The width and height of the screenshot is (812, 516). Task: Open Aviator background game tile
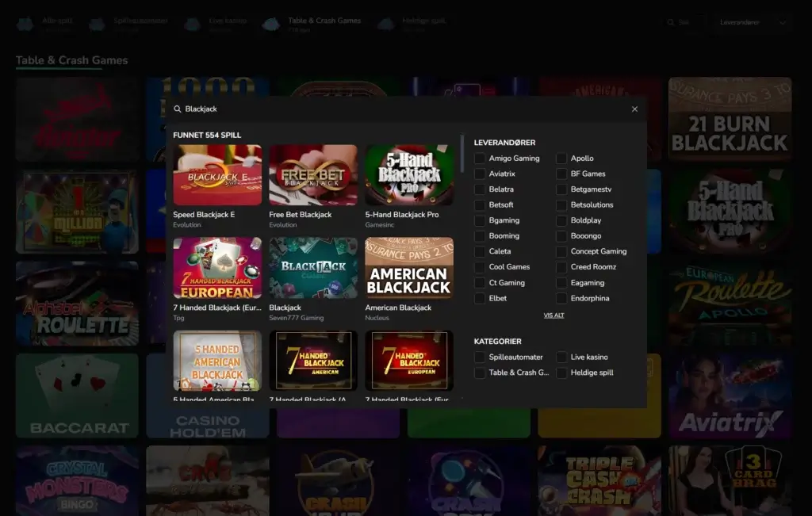(77, 119)
